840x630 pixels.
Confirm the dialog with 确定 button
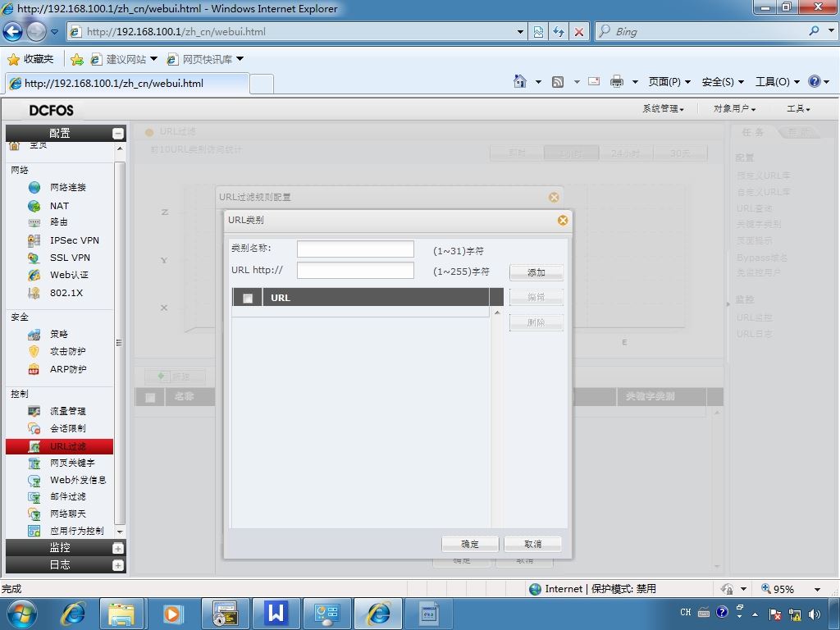pos(470,544)
